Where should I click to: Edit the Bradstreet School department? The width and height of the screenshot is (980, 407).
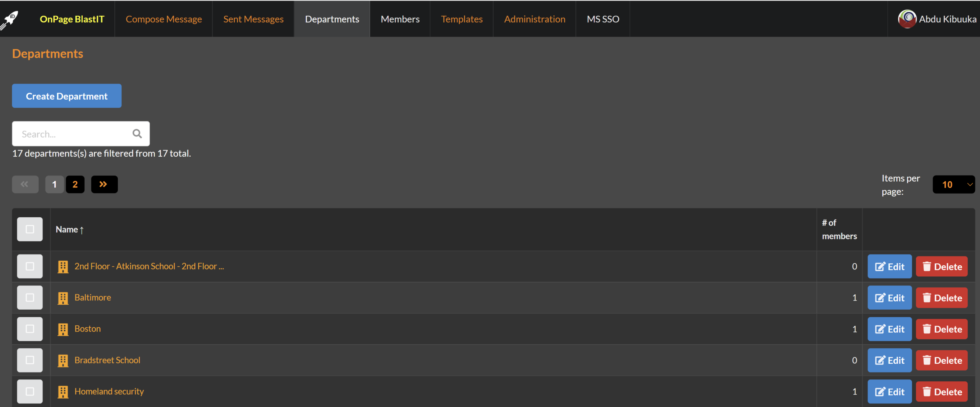pyautogui.click(x=890, y=360)
